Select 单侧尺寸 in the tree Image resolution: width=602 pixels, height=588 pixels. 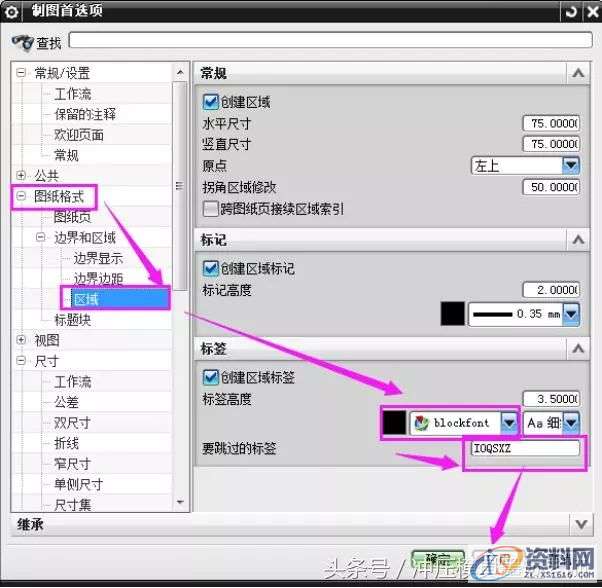tap(79, 484)
